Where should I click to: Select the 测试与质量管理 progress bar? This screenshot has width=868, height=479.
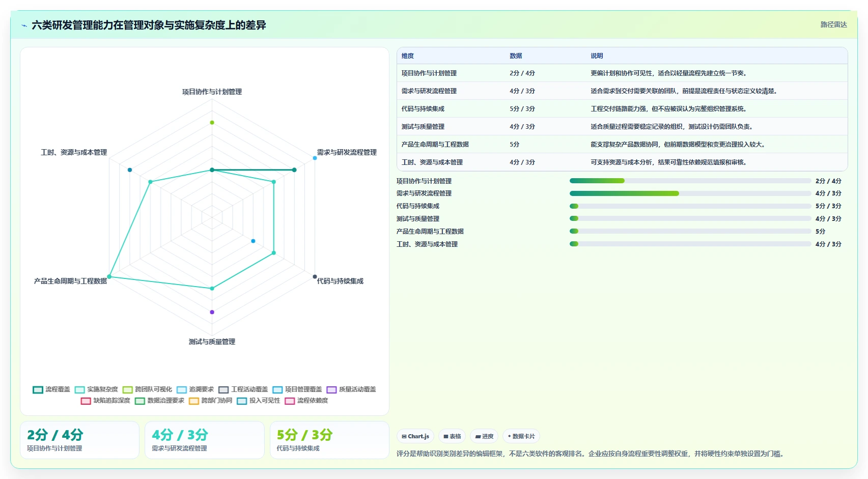coord(690,219)
